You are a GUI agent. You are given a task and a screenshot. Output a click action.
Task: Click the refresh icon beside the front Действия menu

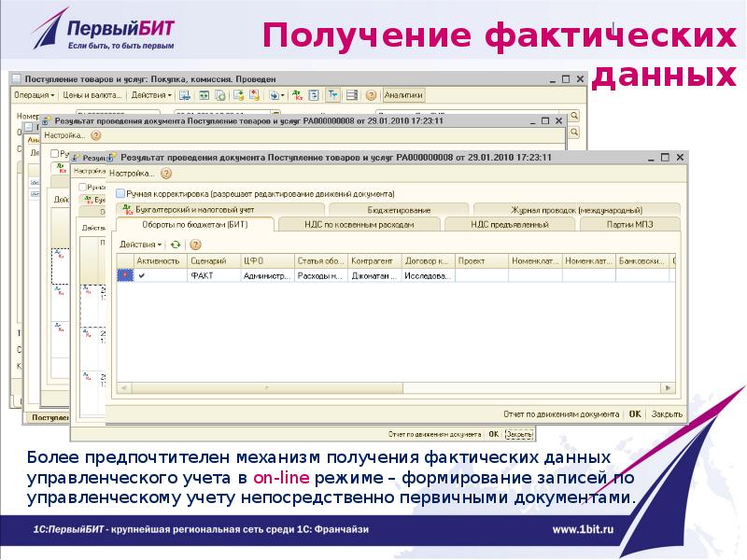click(x=174, y=243)
